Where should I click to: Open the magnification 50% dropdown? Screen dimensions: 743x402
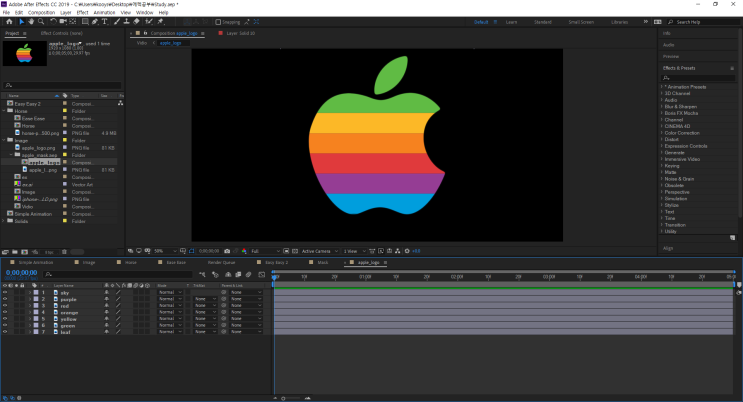click(x=165, y=251)
